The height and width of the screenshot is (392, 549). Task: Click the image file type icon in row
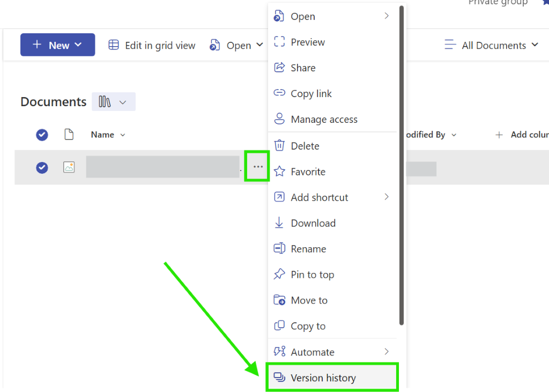[x=69, y=167]
